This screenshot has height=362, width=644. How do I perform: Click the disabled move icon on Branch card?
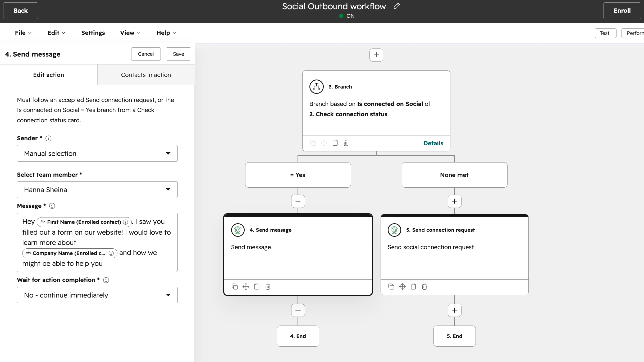(x=324, y=143)
